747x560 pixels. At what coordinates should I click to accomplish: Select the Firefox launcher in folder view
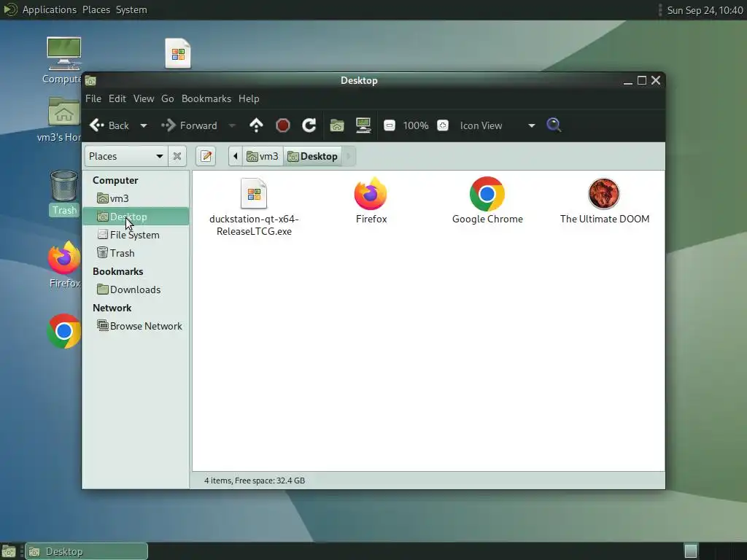tap(371, 194)
